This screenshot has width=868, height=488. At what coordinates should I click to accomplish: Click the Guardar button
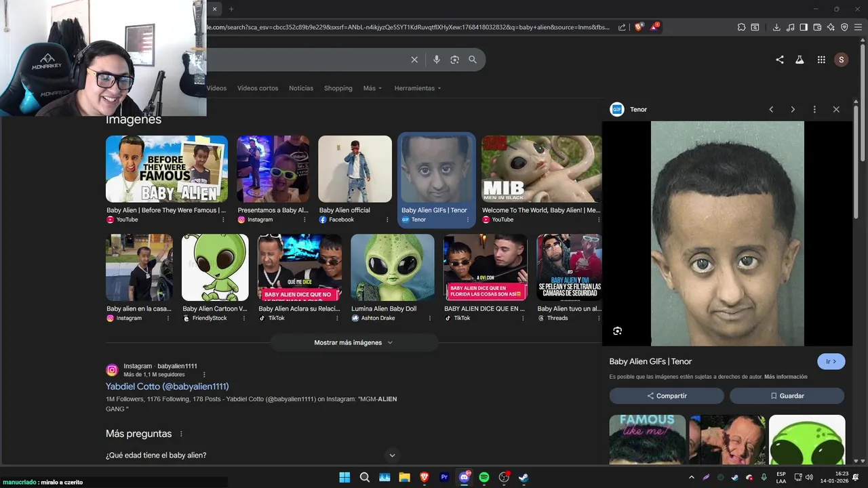[787, 396]
